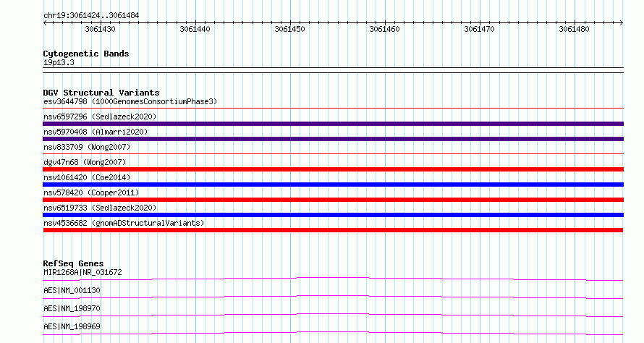Screen dimensions: 644x343
Task: Open variant dgv47n68 (Wong2007)
Action: pos(85,162)
